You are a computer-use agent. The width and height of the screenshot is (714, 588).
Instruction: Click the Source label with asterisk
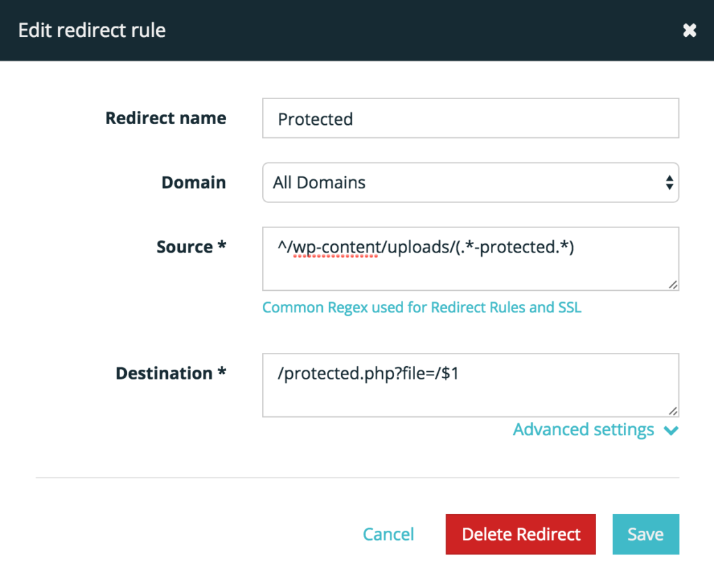click(x=191, y=246)
